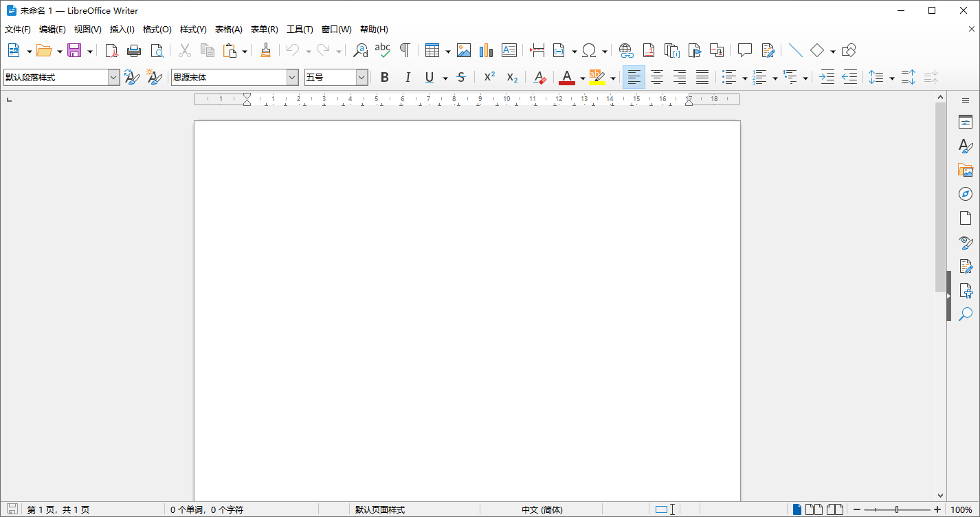The width and height of the screenshot is (980, 517).
Task: Open the Navigator from the sidebar
Action: [965, 193]
